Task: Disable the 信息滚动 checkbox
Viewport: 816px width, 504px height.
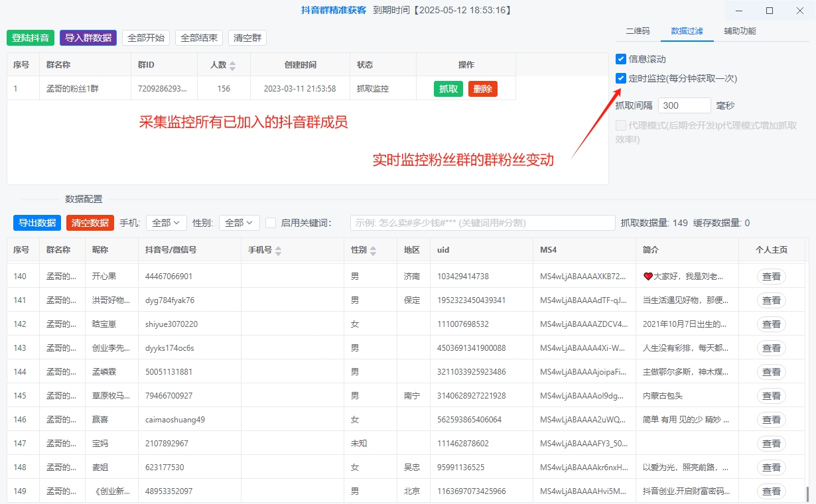Action: pyautogui.click(x=622, y=58)
